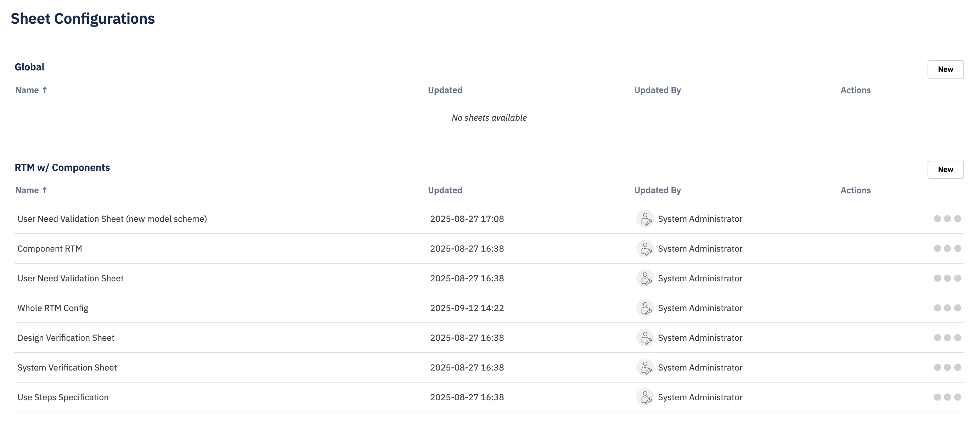
Task: Select the Use Steps Specification row
Action: pos(63,397)
